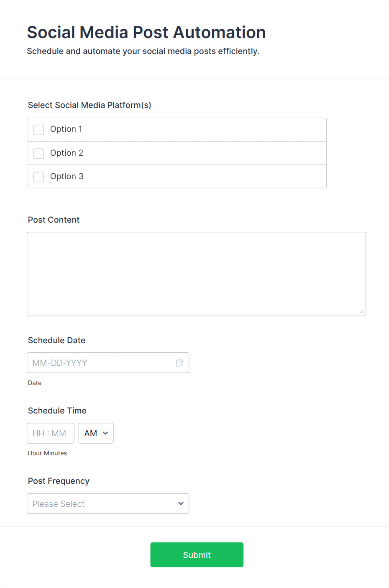Image resolution: width=389 pixels, height=588 pixels.
Task: Click inside the Post Content text area
Action: coord(196,274)
